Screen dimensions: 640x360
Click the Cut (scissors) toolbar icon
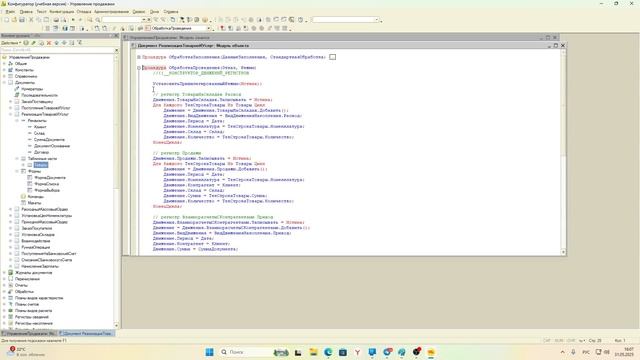31,20
